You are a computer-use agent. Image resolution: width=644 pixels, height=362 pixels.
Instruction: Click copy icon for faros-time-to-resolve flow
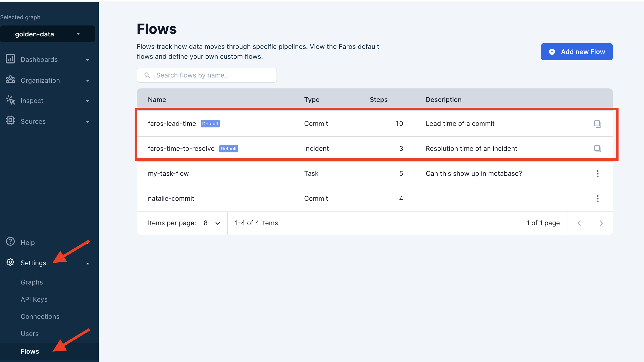pos(597,148)
